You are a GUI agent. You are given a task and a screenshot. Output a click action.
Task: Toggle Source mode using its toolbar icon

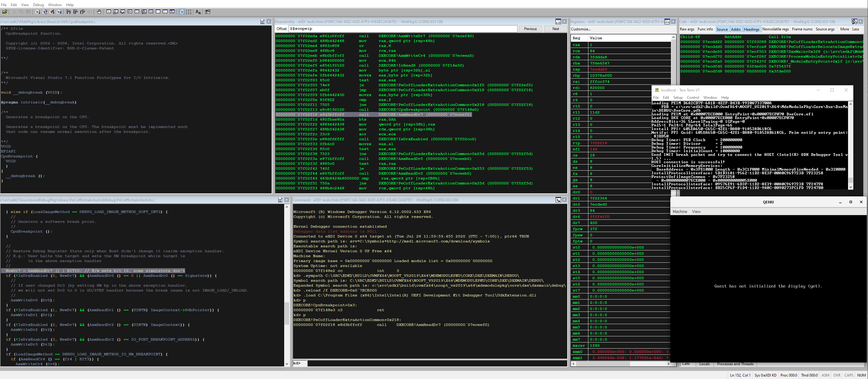tap(181, 12)
